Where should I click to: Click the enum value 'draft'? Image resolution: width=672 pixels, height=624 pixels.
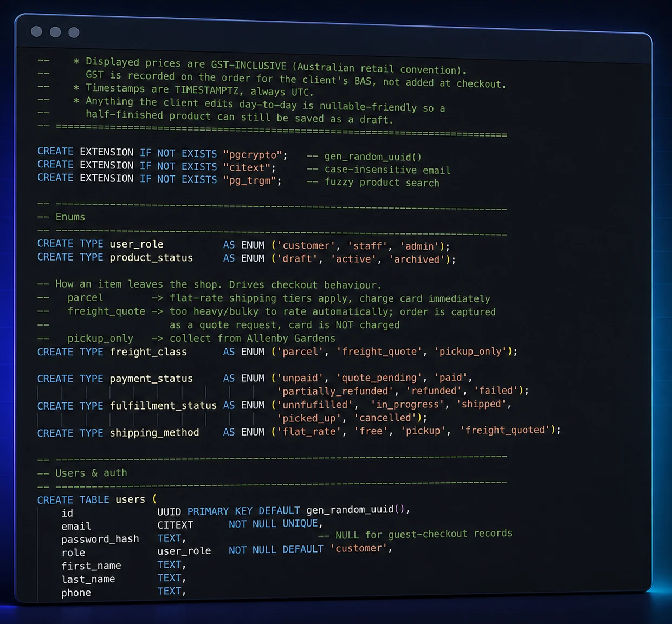(298, 259)
